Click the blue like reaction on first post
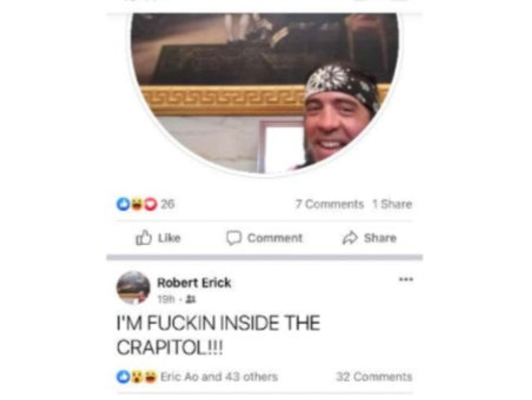Viewport: 532px width, 400px height. 123,204
